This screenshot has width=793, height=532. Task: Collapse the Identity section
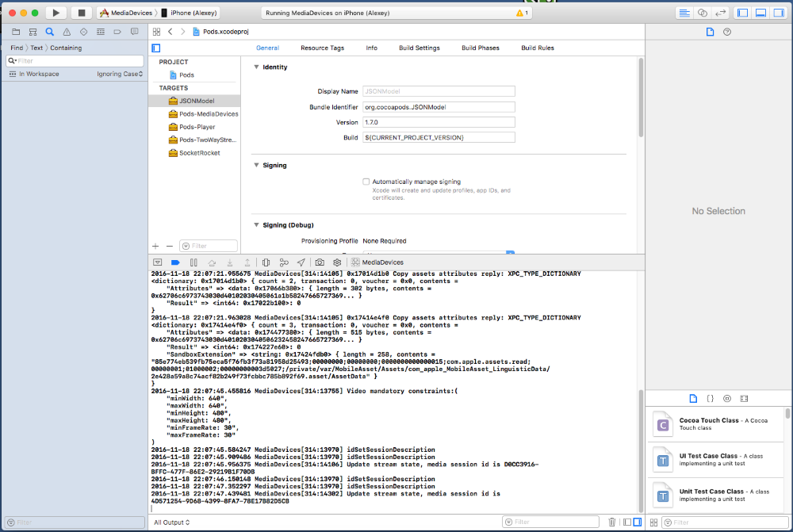tap(256, 67)
